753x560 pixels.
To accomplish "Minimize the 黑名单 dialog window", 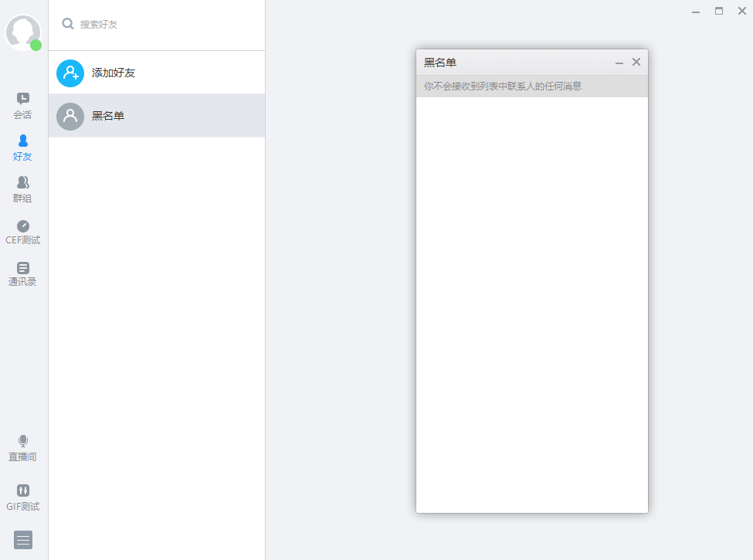I will click(619, 63).
